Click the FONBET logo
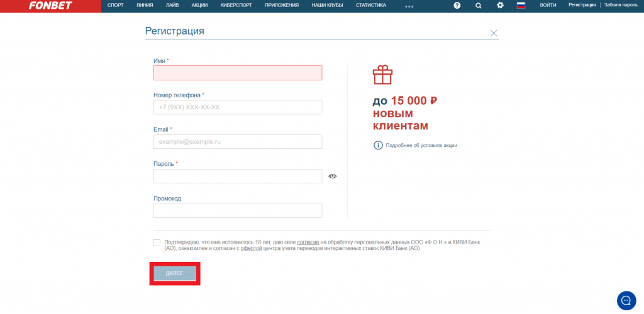The height and width of the screenshot is (314, 644). coord(50,6)
